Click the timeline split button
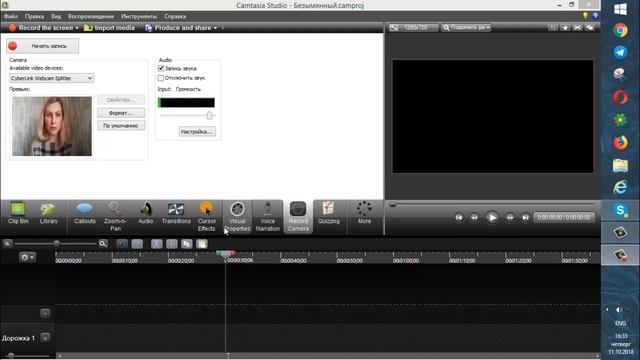Viewport: 640px width, 360px height. coord(172,244)
